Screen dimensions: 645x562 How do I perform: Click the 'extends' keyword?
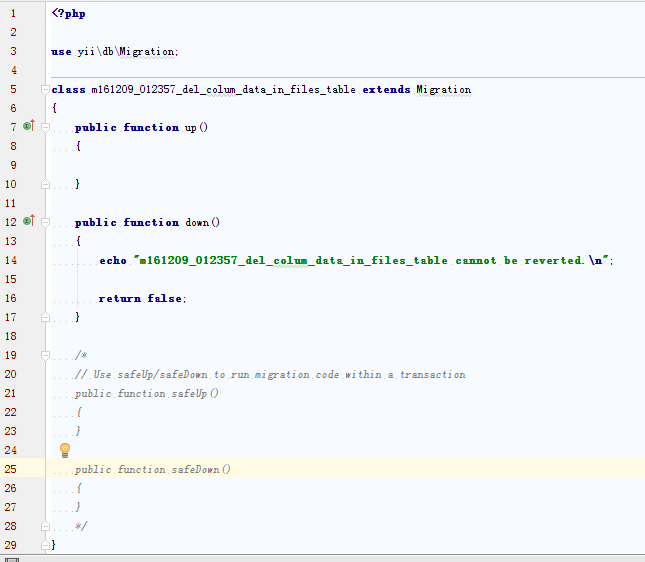[386, 90]
